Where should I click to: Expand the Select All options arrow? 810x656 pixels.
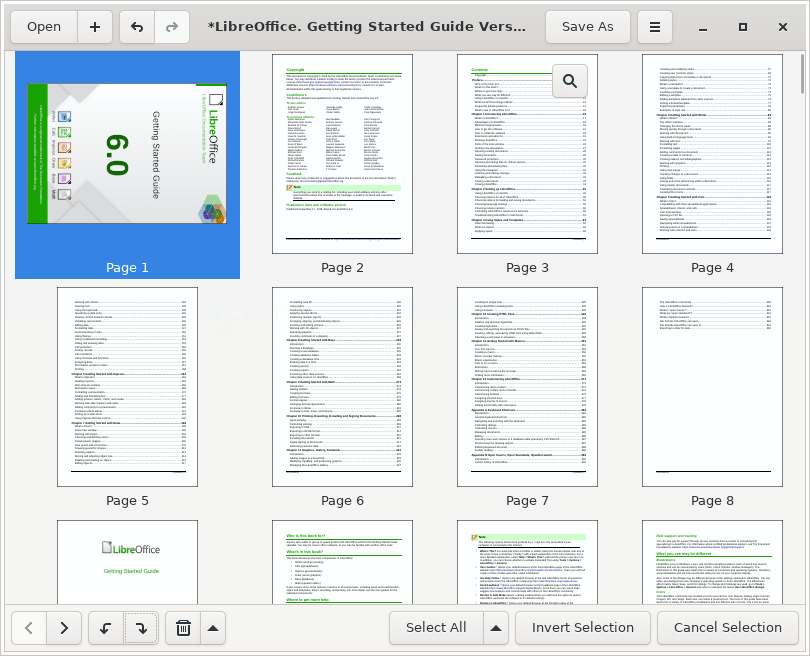click(495, 628)
